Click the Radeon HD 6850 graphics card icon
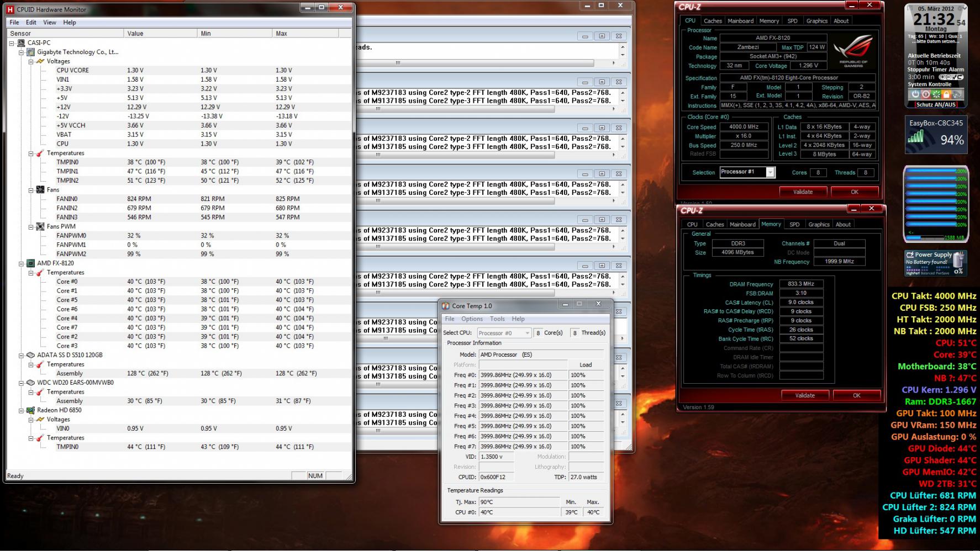Image resolution: width=980 pixels, height=551 pixels. coord(31,410)
